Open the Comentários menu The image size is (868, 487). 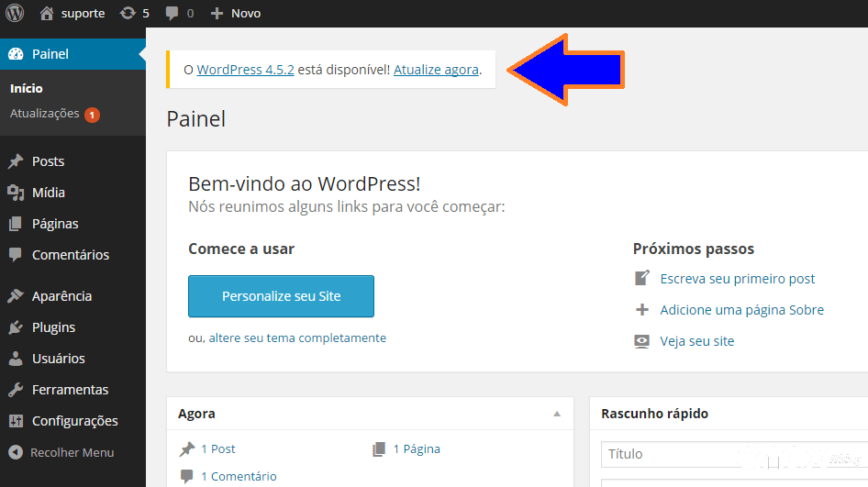tap(72, 255)
